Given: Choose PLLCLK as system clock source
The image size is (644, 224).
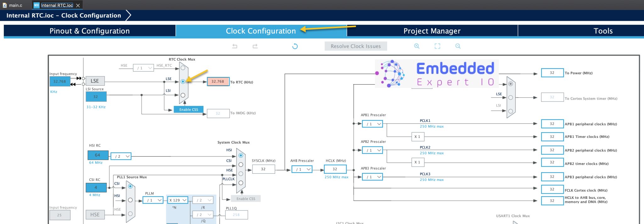Looking at the screenshot, I should point(241,183).
